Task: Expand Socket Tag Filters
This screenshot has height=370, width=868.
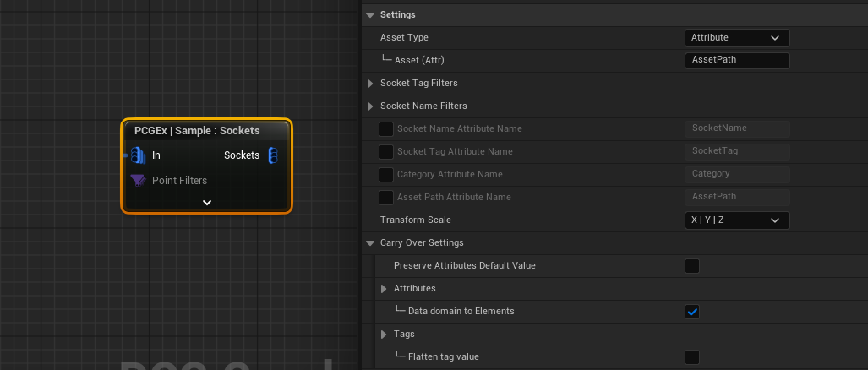Action: coord(370,84)
